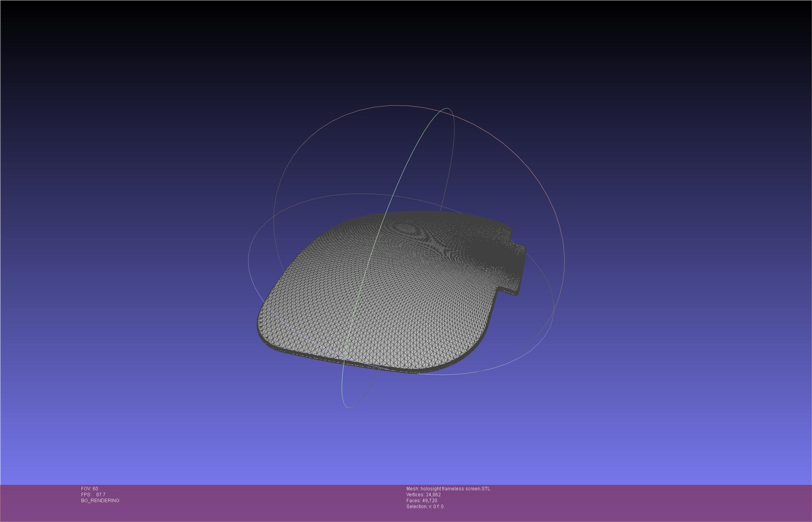Click the FPS 87.7 counter
812x522 pixels.
(x=93, y=495)
